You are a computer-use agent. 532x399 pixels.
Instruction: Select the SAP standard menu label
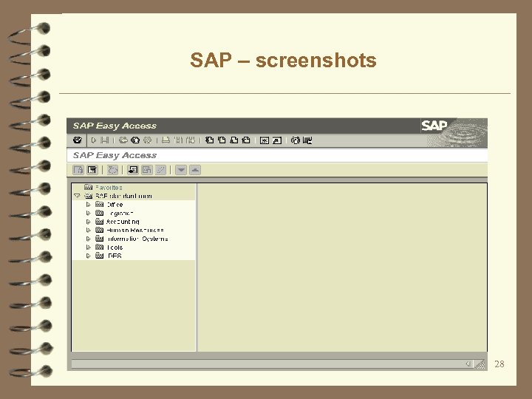pyautogui.click(x=123, y=196)
